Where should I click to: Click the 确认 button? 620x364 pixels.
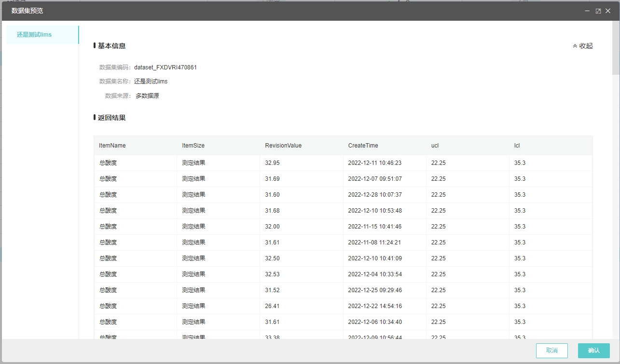click(x=594, y=351)
